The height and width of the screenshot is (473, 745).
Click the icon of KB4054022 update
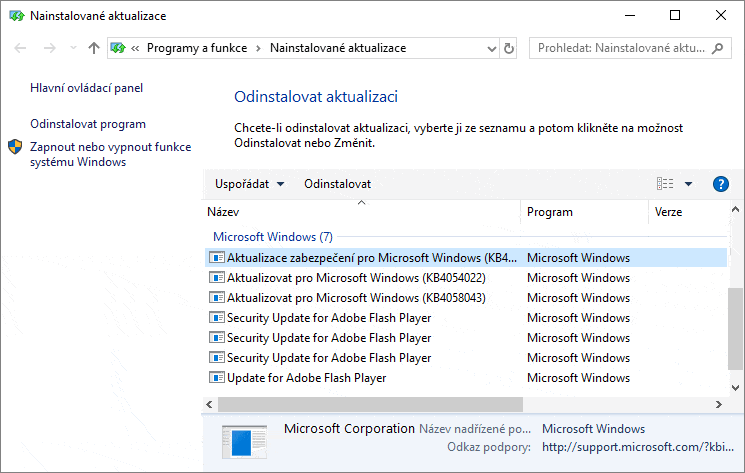pyautogui.click(x=217, y=277)
